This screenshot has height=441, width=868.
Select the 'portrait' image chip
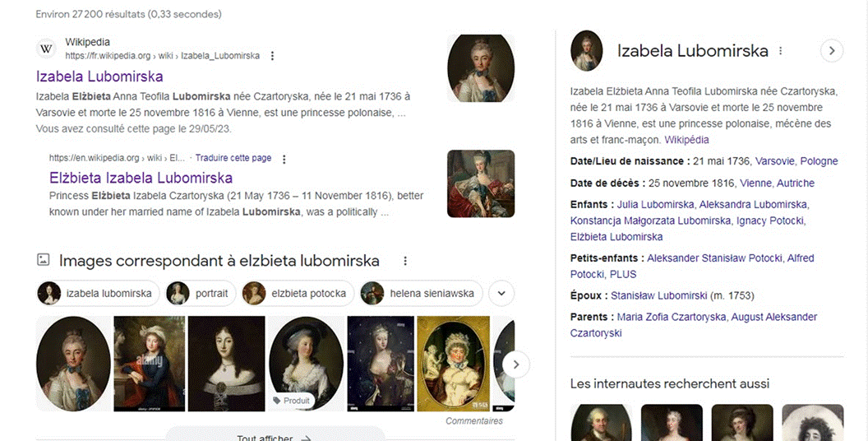(x=201, y=293)
